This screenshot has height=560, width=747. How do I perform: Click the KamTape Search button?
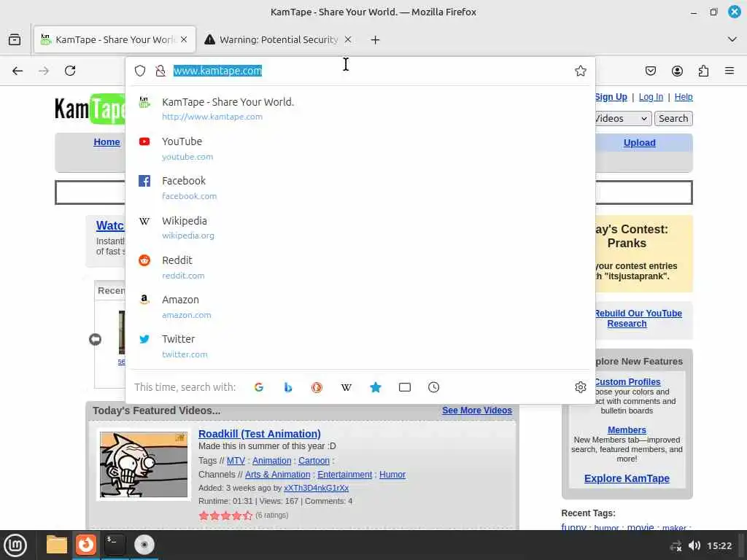point(673,119)
